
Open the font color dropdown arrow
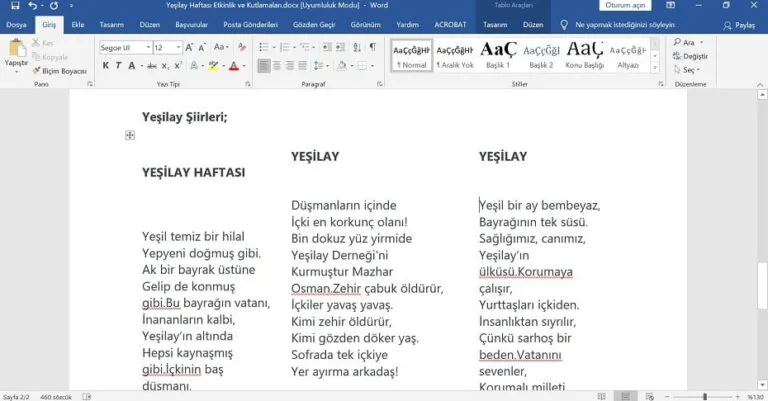pos(244,66)
